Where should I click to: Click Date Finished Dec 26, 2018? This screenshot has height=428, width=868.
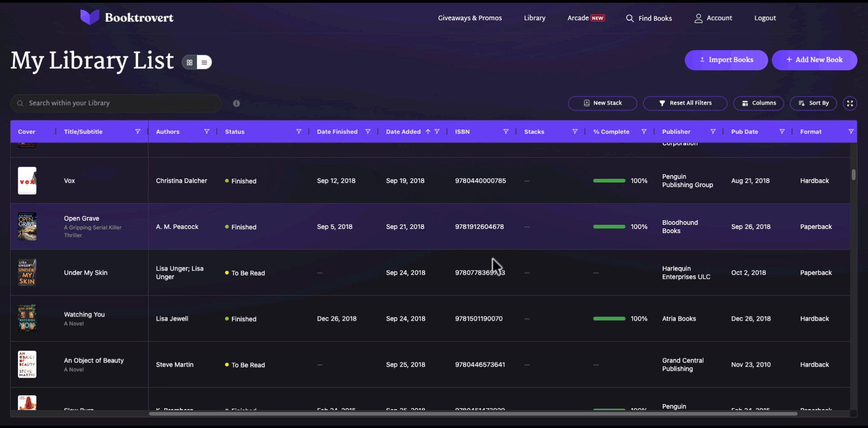(x=337, y=318)
